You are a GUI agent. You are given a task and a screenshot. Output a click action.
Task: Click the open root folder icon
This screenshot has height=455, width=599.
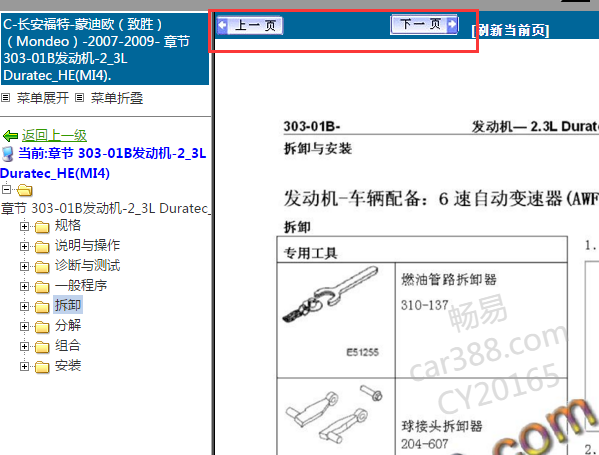click(25, 190)
